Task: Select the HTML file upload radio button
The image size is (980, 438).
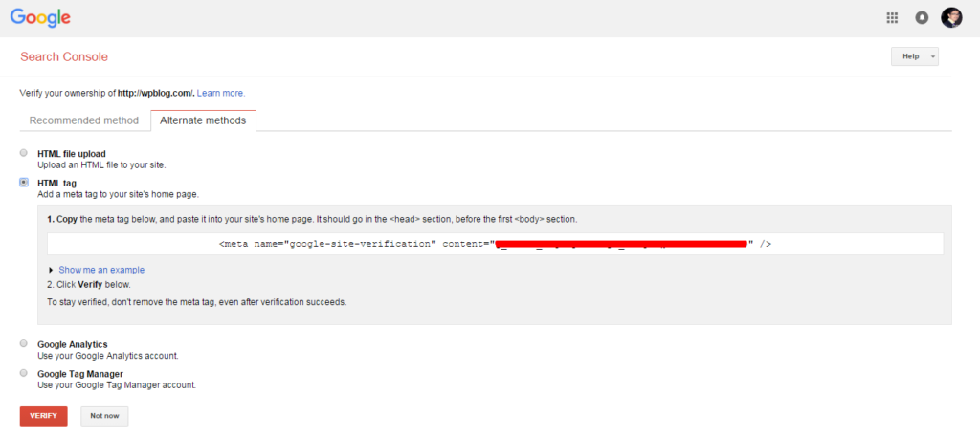Action: [x=24, y=153]
